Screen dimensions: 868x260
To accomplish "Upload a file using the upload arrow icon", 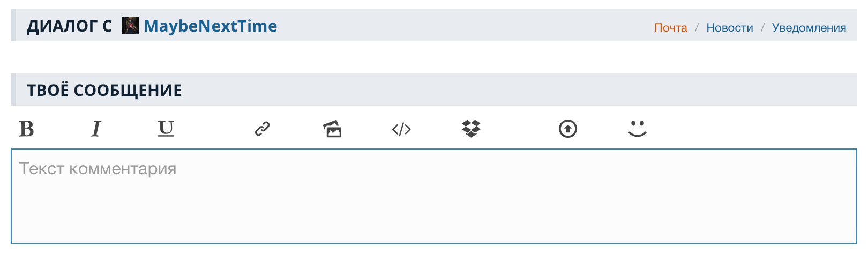I will (568, 129).
